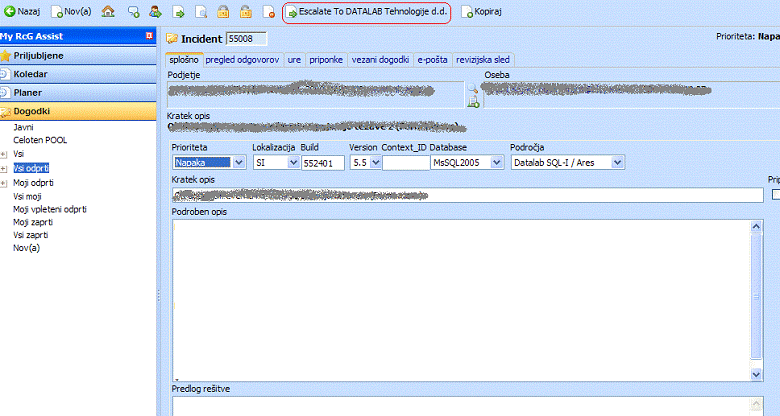Open the Koledar section

78,74
